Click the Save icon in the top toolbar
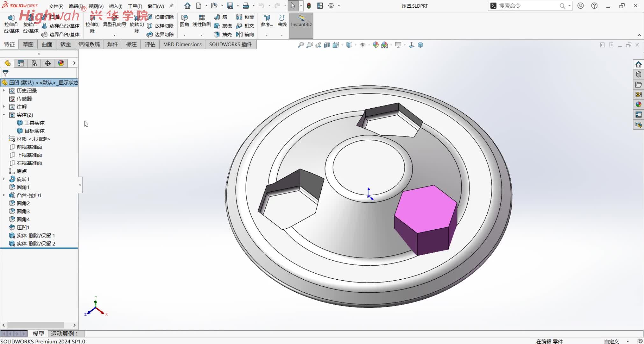Image resolution: width=644 pixels, height=344 pixels. coord(230,6)
